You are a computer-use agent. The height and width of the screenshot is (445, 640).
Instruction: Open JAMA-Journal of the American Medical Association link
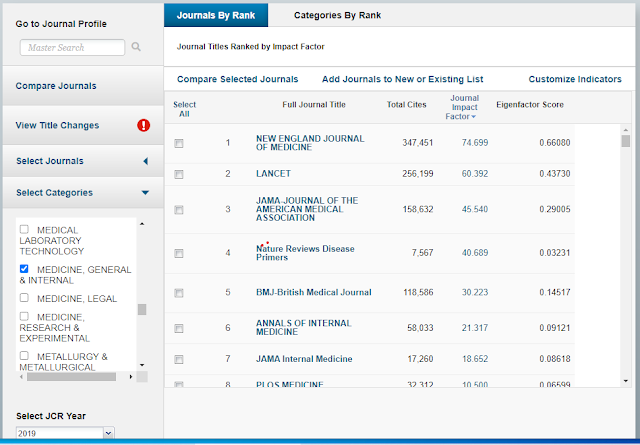click(x=307, y=209)
